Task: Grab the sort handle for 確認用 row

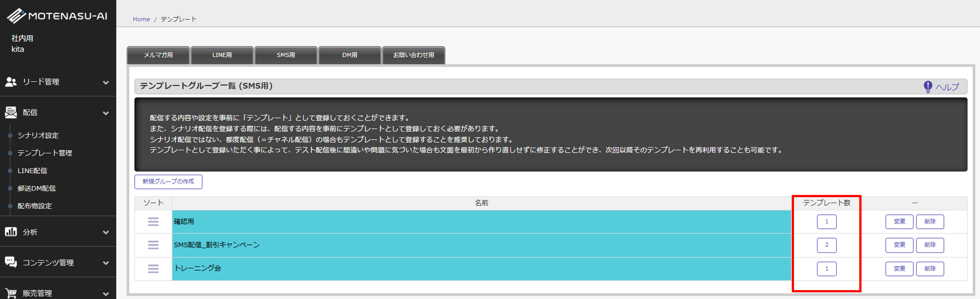Action: (153, 221)
